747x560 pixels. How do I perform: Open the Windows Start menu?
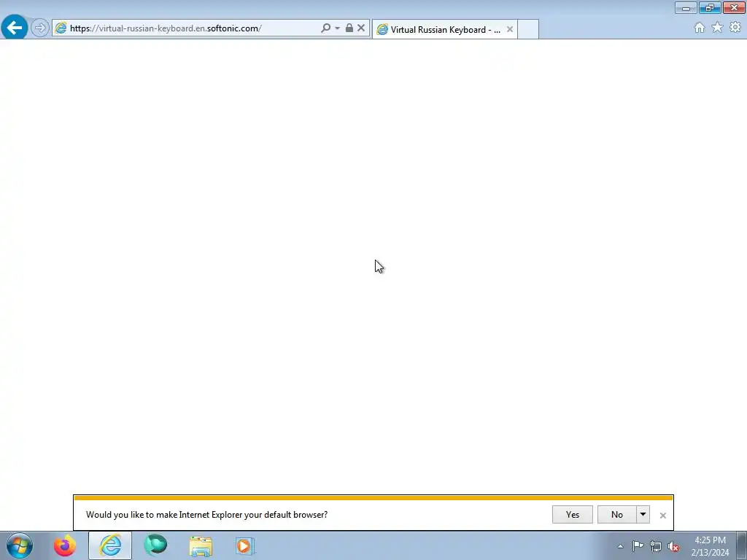[x=20, y=545]
